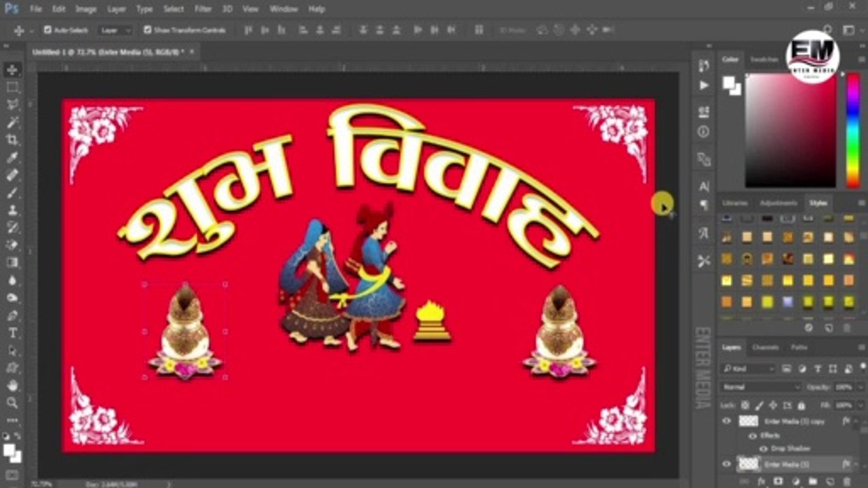Add a layer style via bottom fx icon

tap(762, 481)
